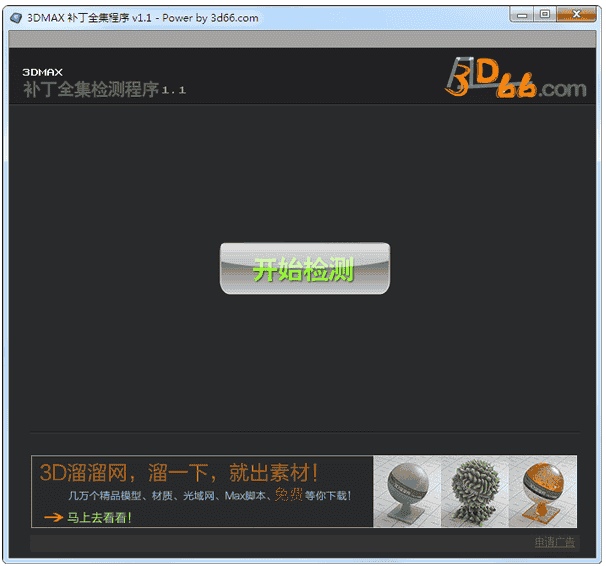Viewport: 606px width, 566px height.
Task: Click the 补丁全集检测程序 header title
Action: [x=90, y=89]
